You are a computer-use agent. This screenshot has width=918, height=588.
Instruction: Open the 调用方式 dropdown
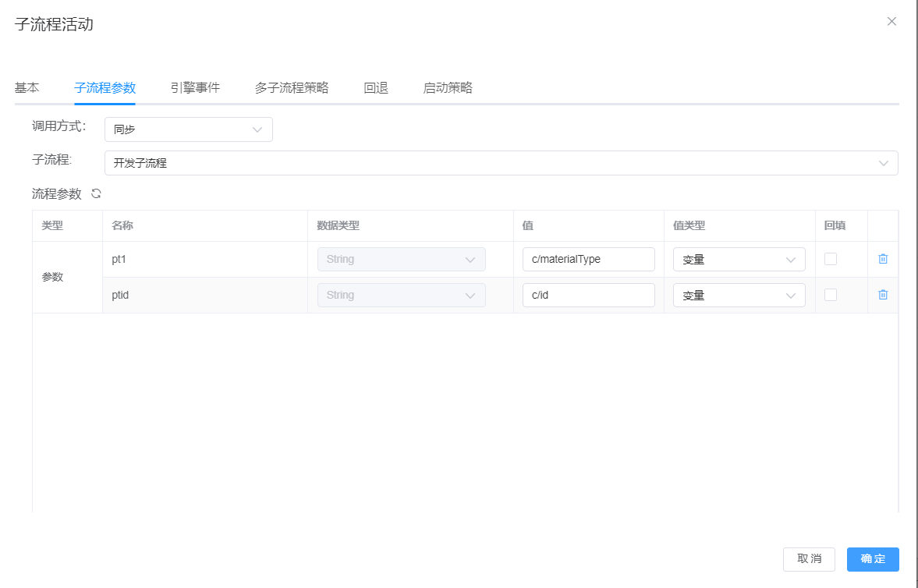(188, 129)
